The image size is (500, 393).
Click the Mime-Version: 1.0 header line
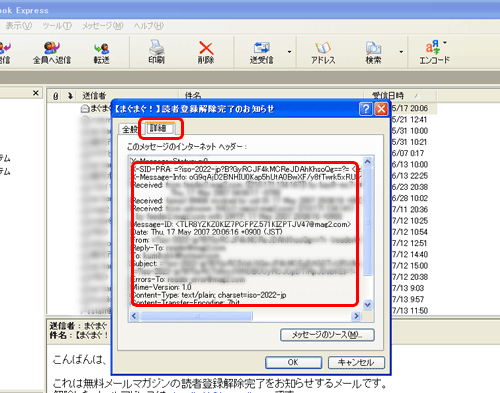tap(162, 287)
